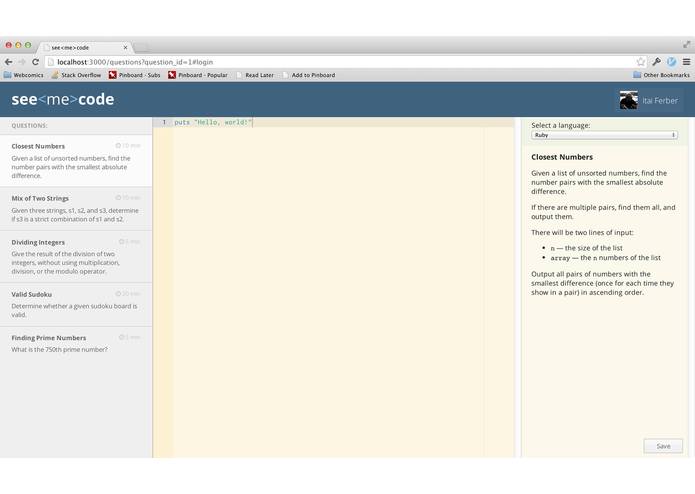
Task: Click the see<me>code logo
Action: [63, 99]
